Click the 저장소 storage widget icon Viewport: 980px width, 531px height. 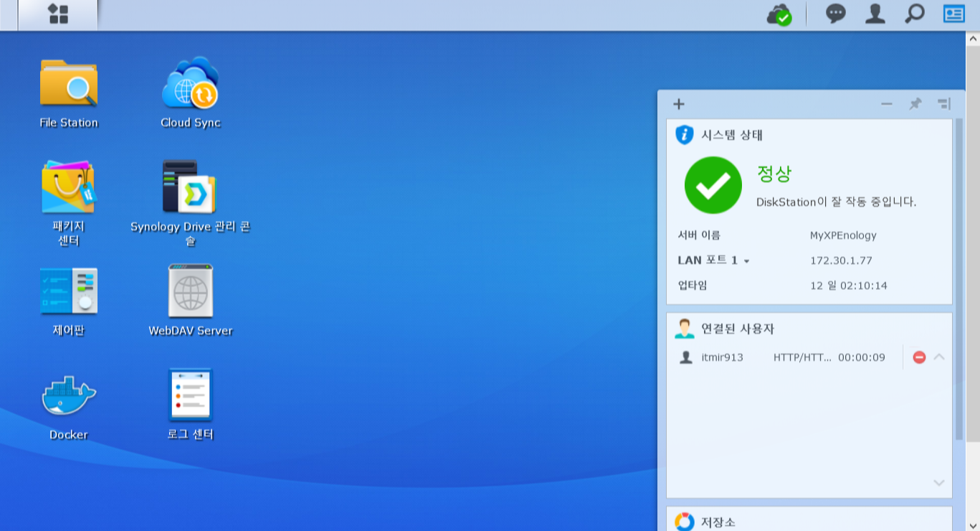(x=685, y=522)
